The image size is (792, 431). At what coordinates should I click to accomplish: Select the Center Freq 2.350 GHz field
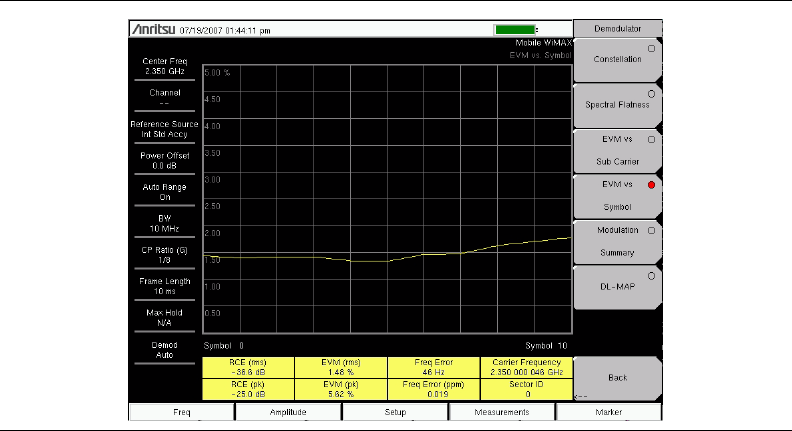pyautogui.click(x=165, y=67)
